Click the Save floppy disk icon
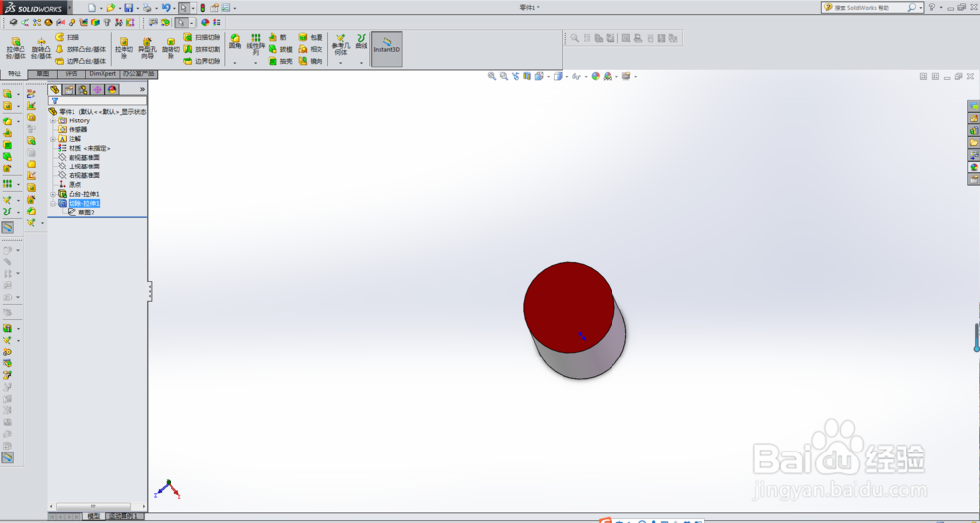Image resolution: width=980 pixels, height=523 pixels. pos(128,8)
